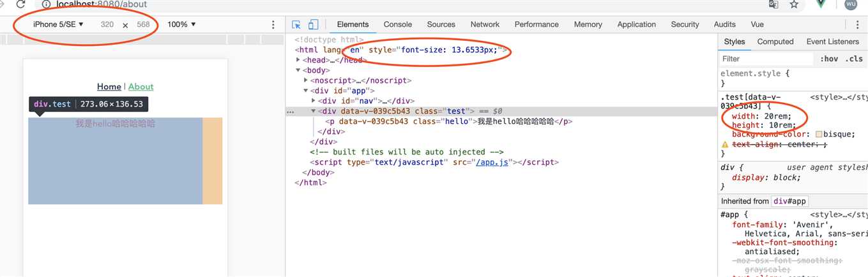Select the Event Listeners sidebar tab

pyautogui.click(x=833, y=41)
